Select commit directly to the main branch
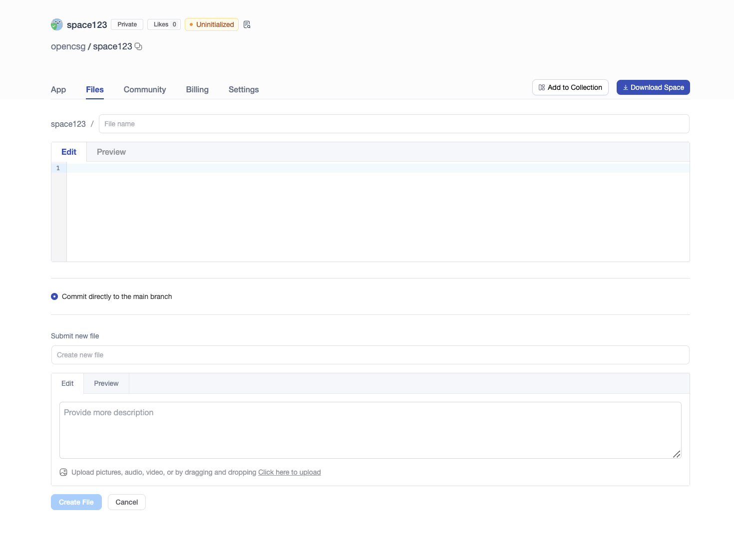The width and height of the screenshot is (734, 560). [x=54, y=296]
